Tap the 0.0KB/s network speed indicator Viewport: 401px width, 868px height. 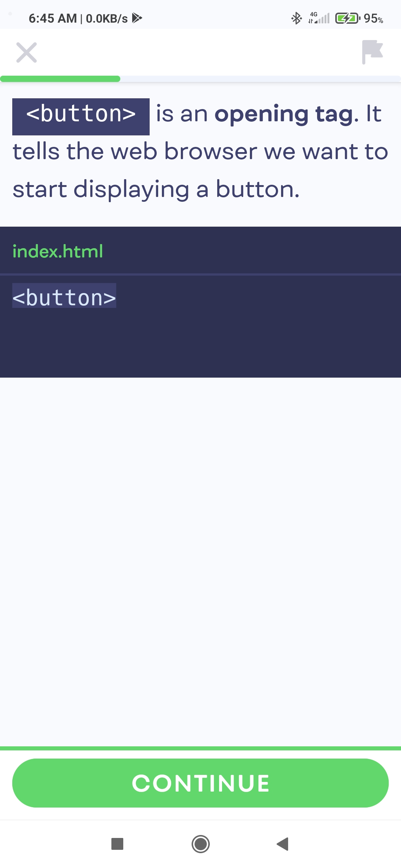pyautogui.click(x=107, y=18)
